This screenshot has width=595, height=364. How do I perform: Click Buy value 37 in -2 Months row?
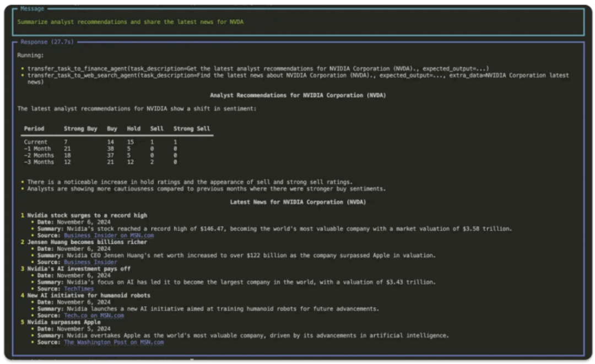(110, 155)
